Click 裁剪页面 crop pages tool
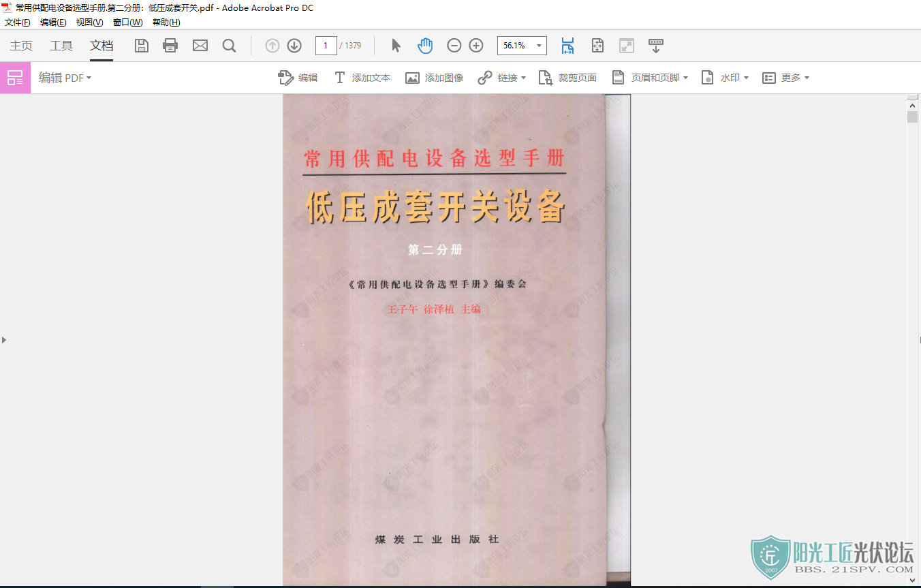The image size is (921, 588). coord(567,78)
